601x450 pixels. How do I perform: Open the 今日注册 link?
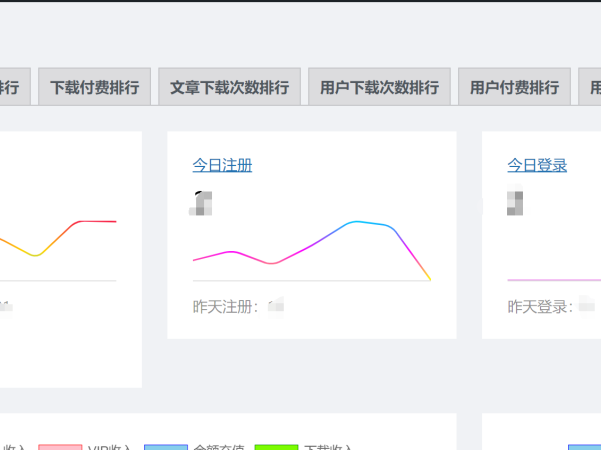[222, 165]
